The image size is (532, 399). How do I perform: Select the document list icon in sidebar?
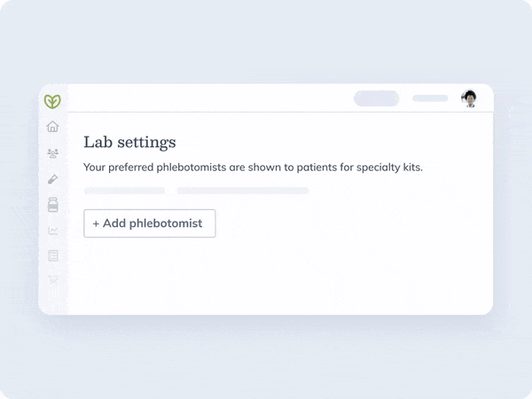(x=53, y=255)
